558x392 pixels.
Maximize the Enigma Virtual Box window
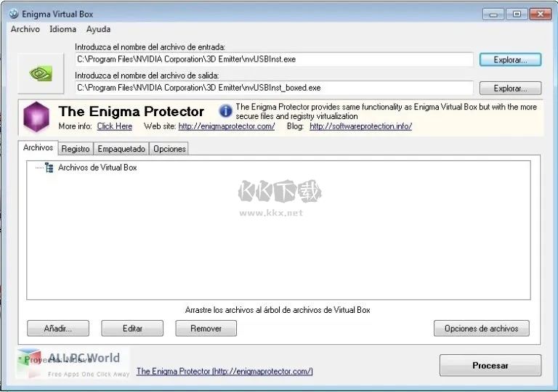tap(517, 15)
